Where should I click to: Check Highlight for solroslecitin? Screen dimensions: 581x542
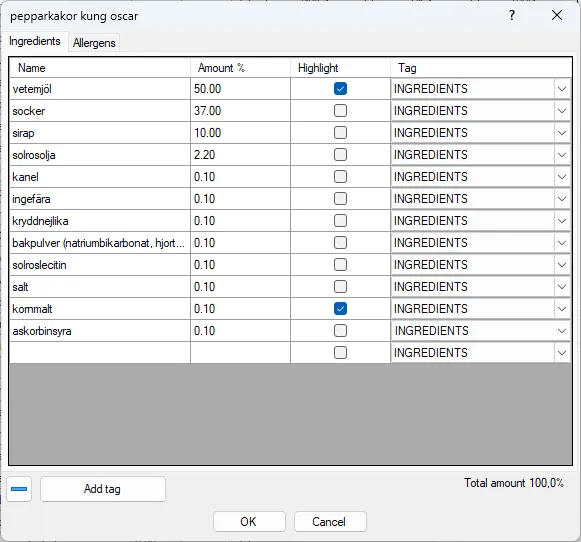tap(340, 265)
